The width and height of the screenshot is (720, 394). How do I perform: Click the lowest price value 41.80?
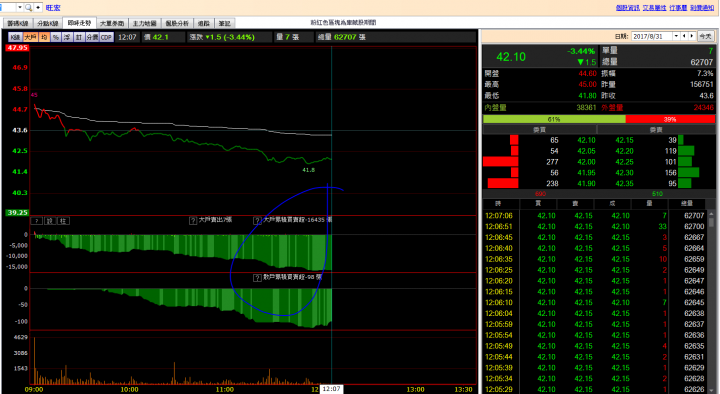(587, 96)
